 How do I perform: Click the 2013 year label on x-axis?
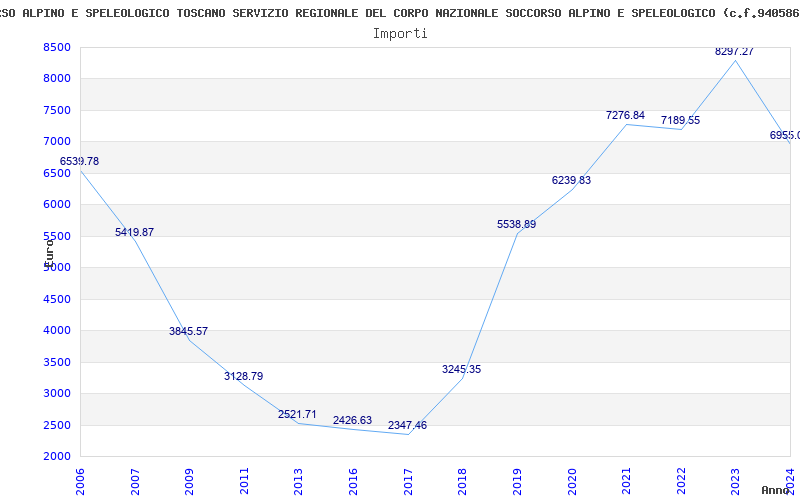tap(299, 478)
